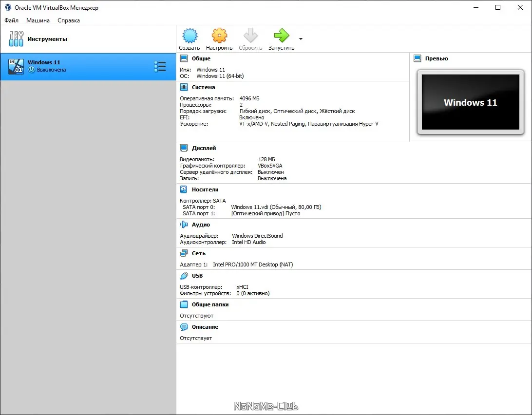Click the Сеть network icon
532x415 pixels.
click(184, 253)
